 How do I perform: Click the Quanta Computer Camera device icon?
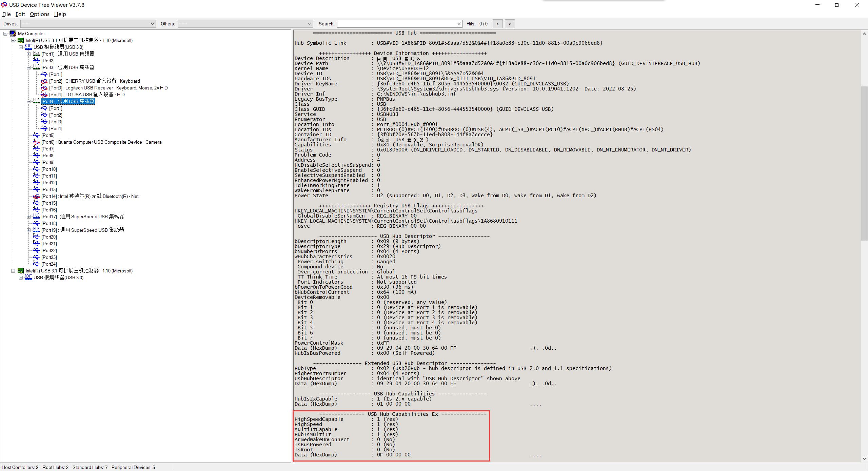coord(36,142)
